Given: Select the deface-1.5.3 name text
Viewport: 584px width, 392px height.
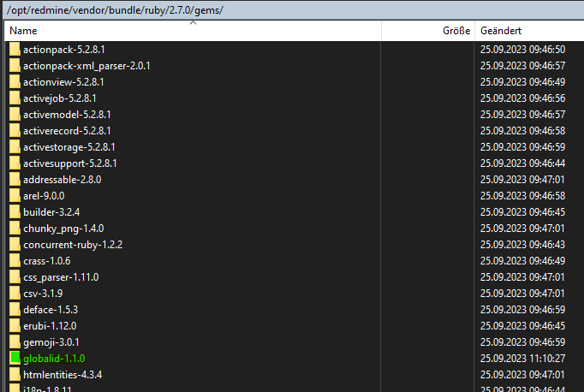Looking at the screenshot, I should click(x=51, y=310).
